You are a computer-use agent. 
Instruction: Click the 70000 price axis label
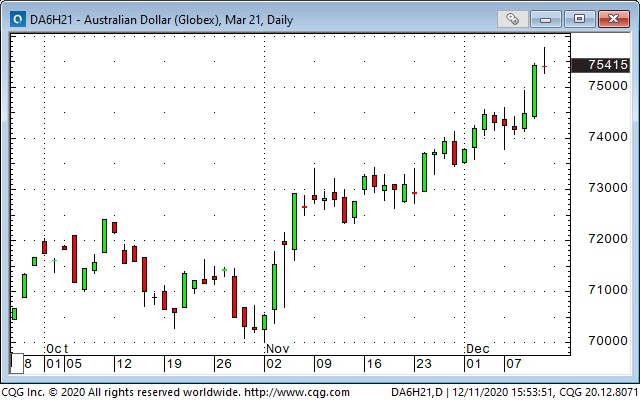pyautogui.click(x=608, y=341)
